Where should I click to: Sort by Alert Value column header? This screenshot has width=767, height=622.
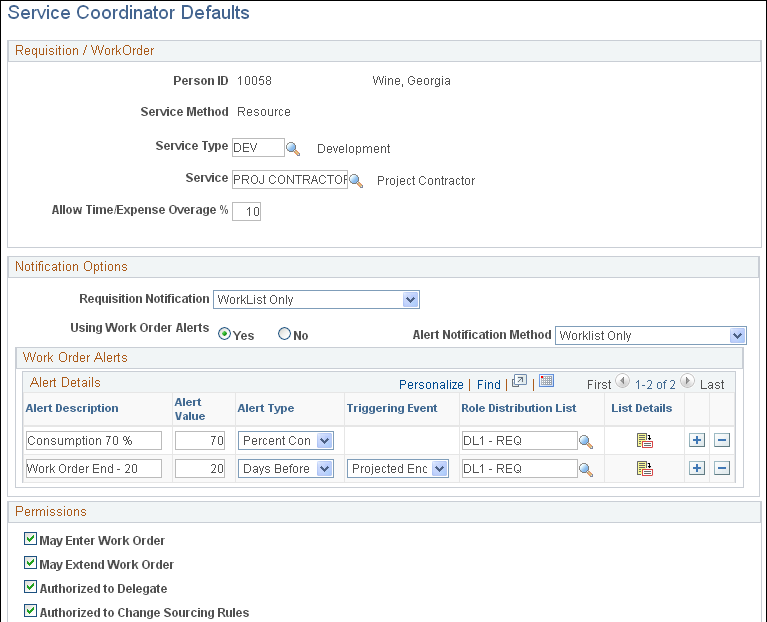coord(190,409)
